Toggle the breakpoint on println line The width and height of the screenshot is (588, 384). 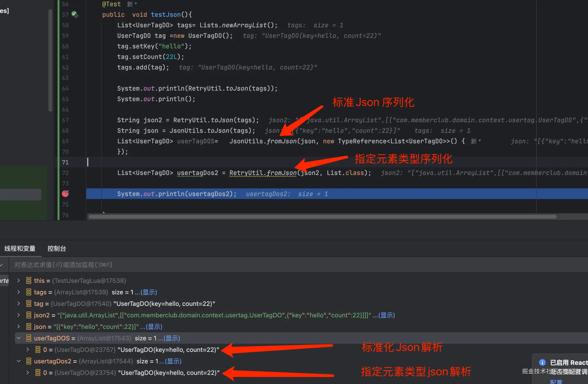(65, 194)
